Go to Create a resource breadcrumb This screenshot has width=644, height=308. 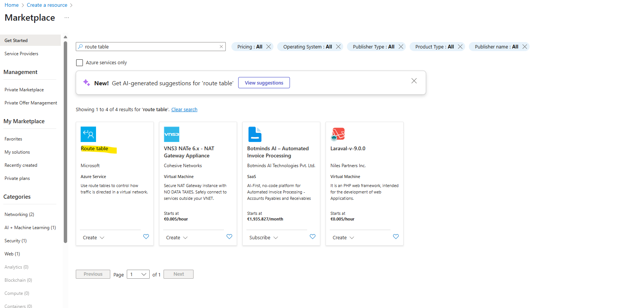pyautogui.click(x=47, y=5)
